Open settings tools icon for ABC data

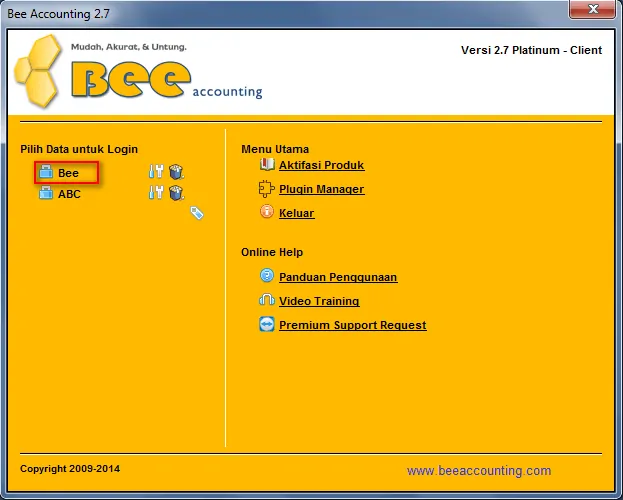point(156,192)
